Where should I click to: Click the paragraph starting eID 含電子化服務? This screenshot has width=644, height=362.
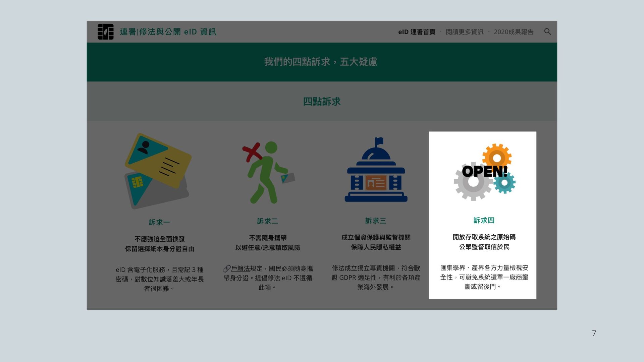pyautogui.click(x=160, y=279)
